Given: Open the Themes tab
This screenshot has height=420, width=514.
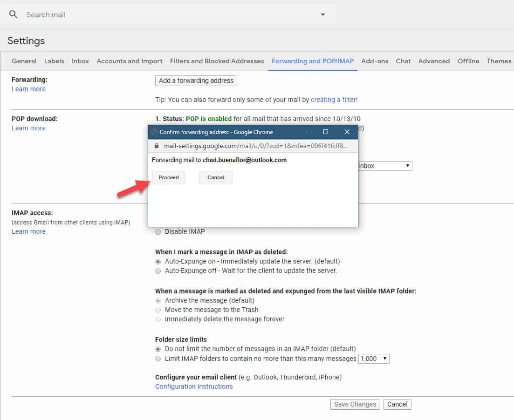Looking at the screenshot, I should [x=499, y=61].
